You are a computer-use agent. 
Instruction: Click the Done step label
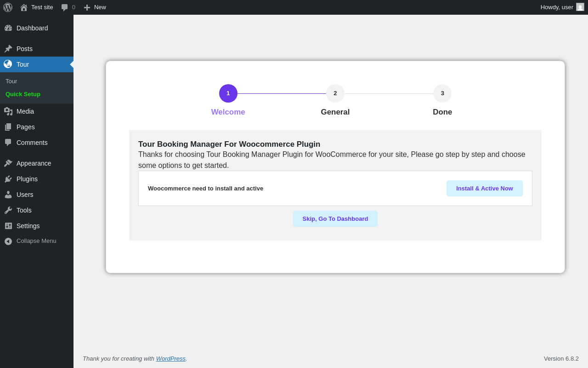click(x=442, y=112)
